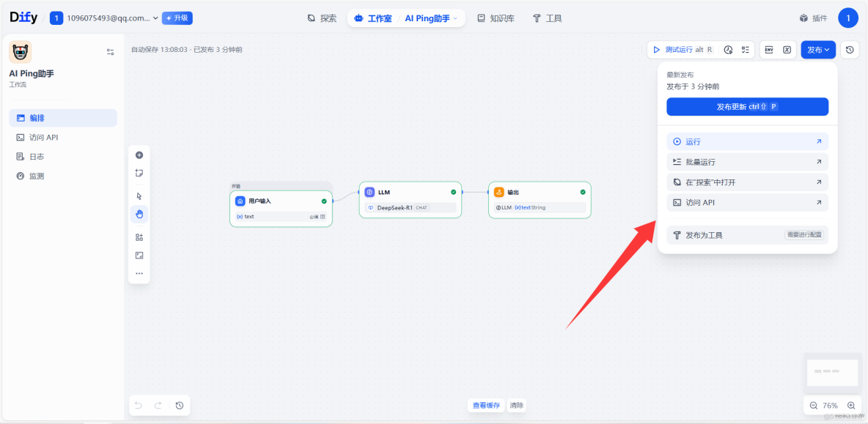Open environment variables via ENV icon

pyautogui.click(x=769, y=49)
